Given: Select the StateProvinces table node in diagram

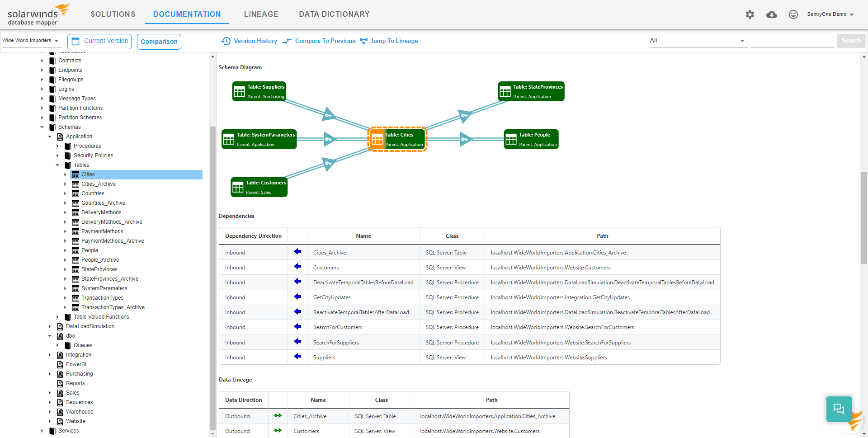Looking at the screenshot, I should point(531,91).
